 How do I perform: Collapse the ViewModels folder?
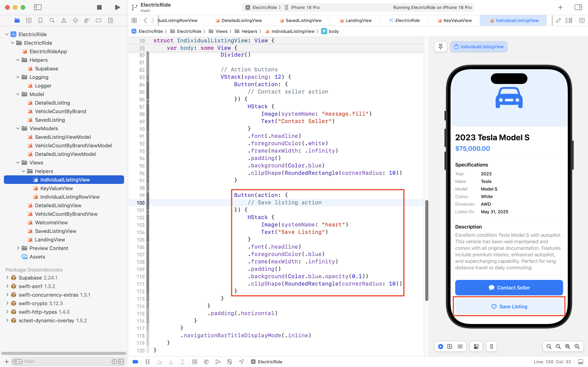pos(18,128)
